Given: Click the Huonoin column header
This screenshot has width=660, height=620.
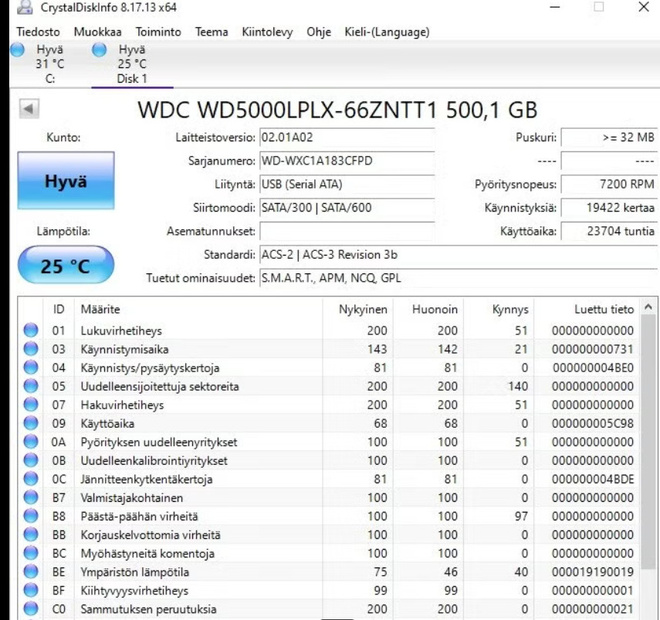Looking at the screenshot, I should tap(428, 309).
